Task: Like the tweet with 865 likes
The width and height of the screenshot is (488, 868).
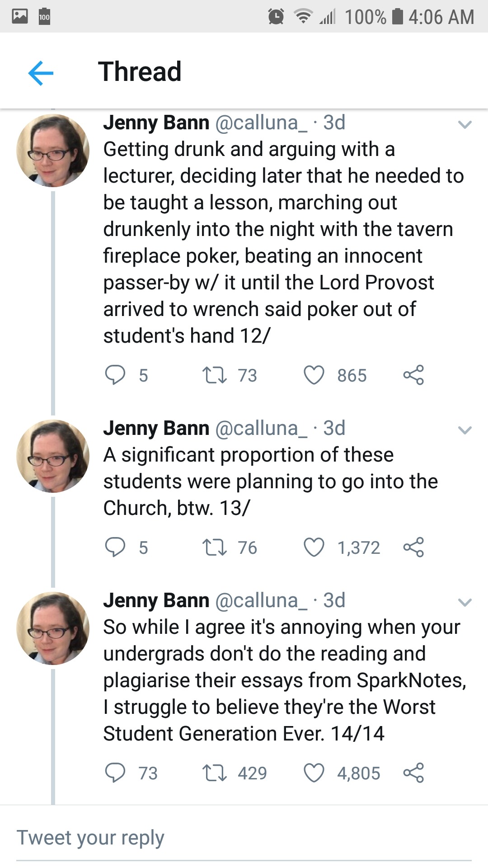Action: click(314, 375)
